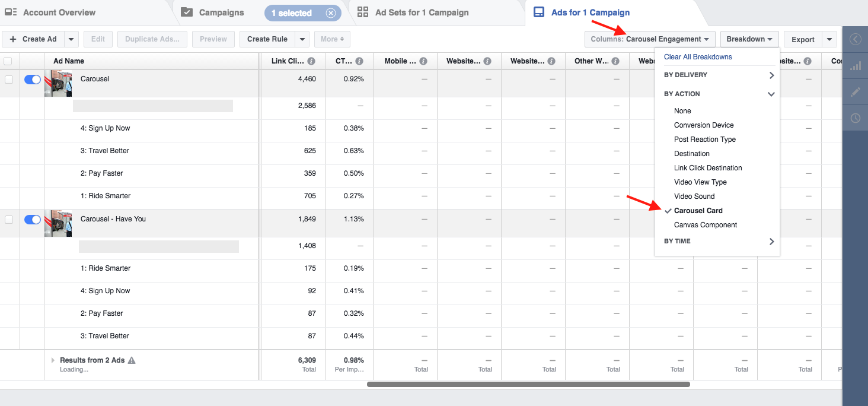Click the Account Overview tab icon
Screen dimensions: 868x406
tap(10, 12)
